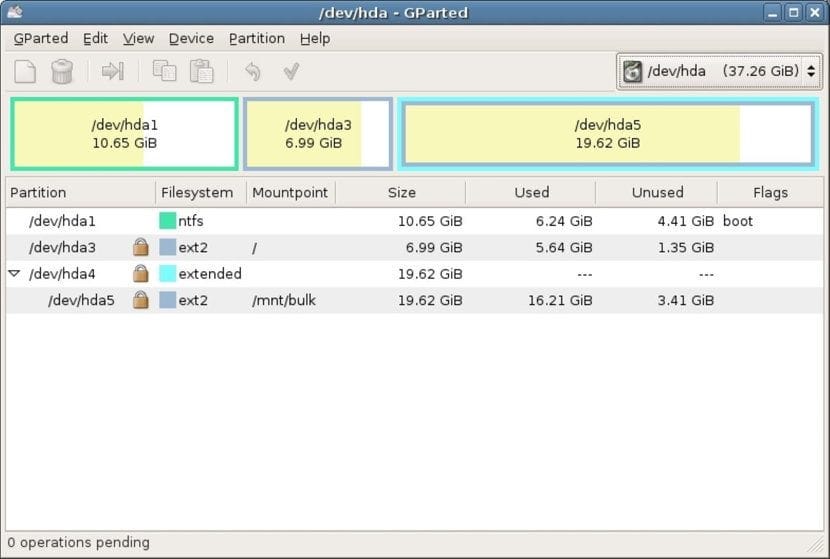Click the lock icon on /dev/hda4 row
The height and width of the screenshot is (559, 830).
[x=140, y=274]
